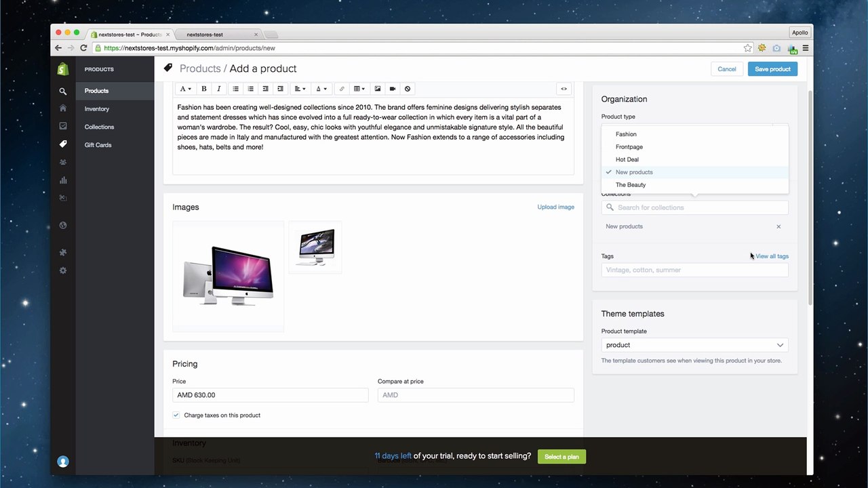The image size is (868, 488).
Task: Open the text color dropdown
Action: coord(321,89)
